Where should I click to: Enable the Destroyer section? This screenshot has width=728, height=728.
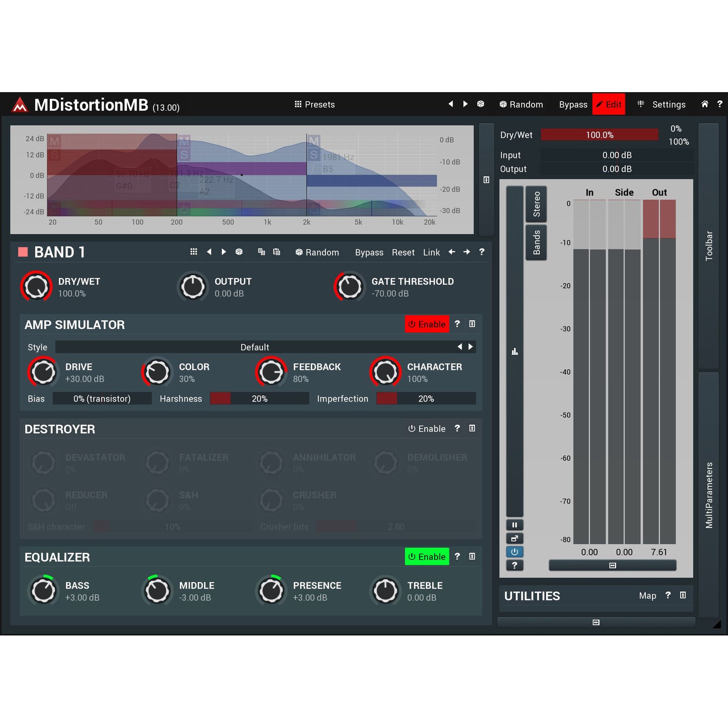(427, 428)
